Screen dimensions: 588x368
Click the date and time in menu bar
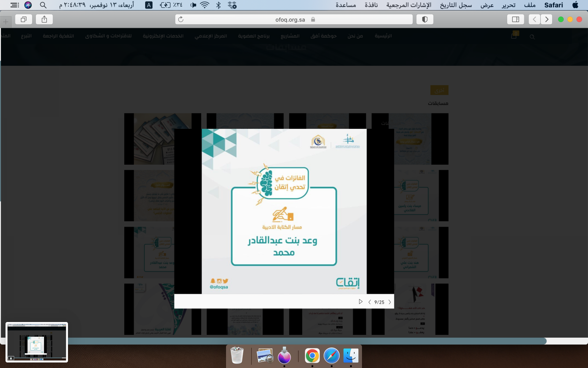[x=96, y=5]
